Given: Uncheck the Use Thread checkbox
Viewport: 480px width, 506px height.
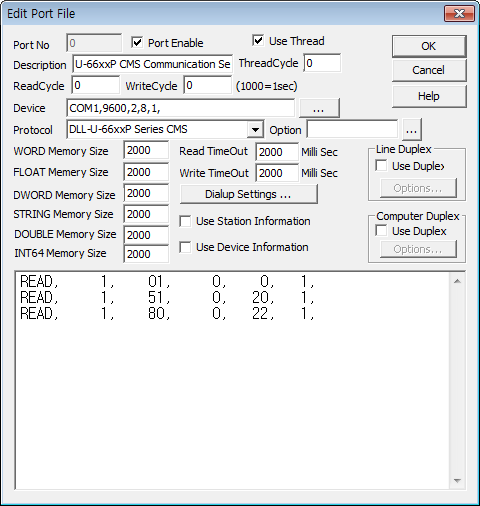Looking at the screenshot, I should coord(258,41).
